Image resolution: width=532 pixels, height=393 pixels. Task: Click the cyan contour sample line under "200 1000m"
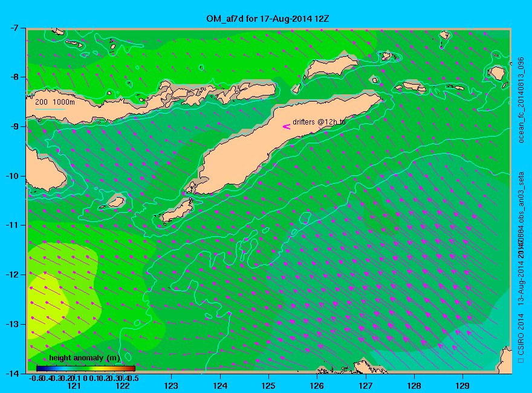point(50,109)
